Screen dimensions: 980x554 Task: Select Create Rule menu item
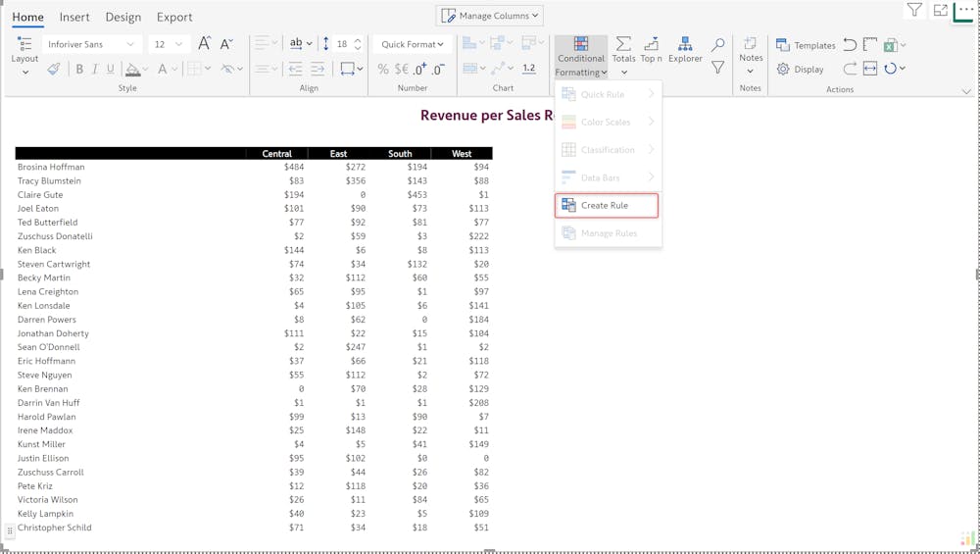[x=607, y=205]
